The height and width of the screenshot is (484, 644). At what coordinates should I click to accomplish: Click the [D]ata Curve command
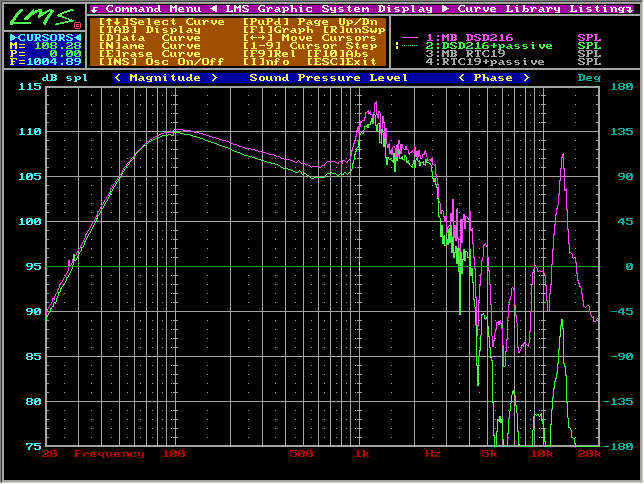150,37
